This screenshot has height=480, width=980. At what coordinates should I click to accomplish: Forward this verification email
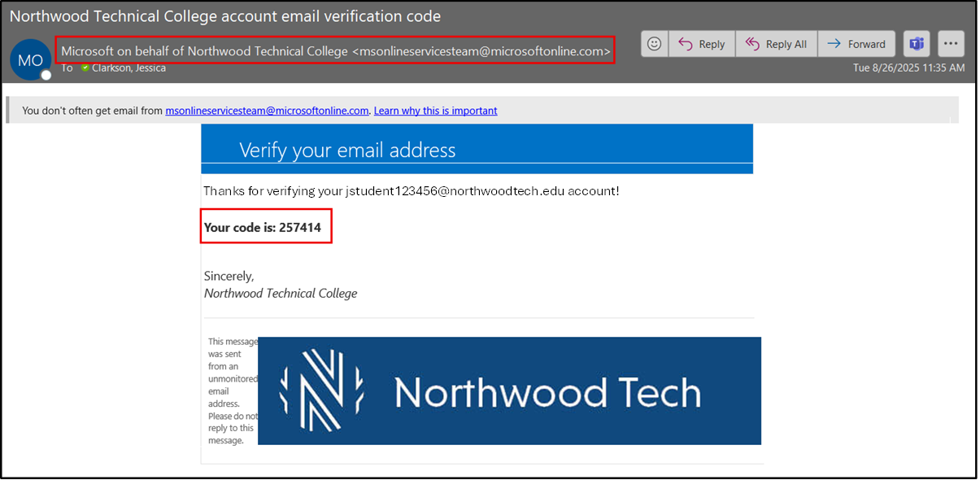[856, 44]
